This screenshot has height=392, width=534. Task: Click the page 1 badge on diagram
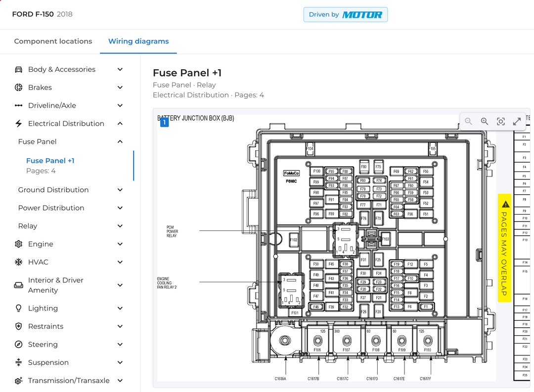click(164, 122)
